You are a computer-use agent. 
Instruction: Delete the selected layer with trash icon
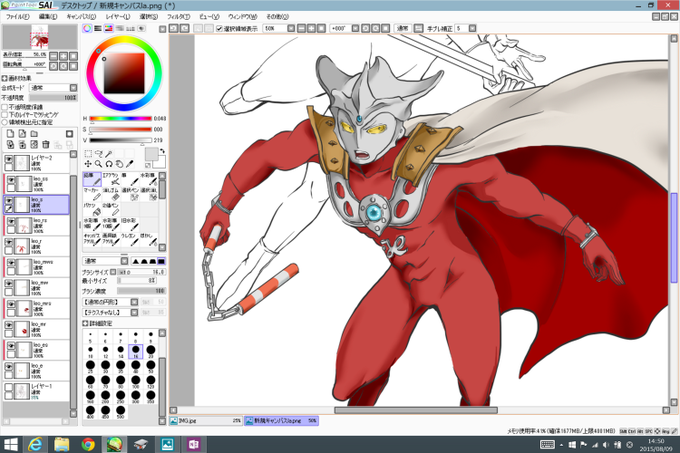tap(46, 144)
